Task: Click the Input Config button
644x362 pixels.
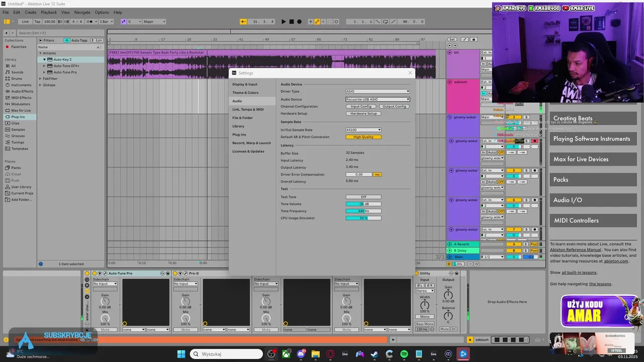Action: pos(361,107)
